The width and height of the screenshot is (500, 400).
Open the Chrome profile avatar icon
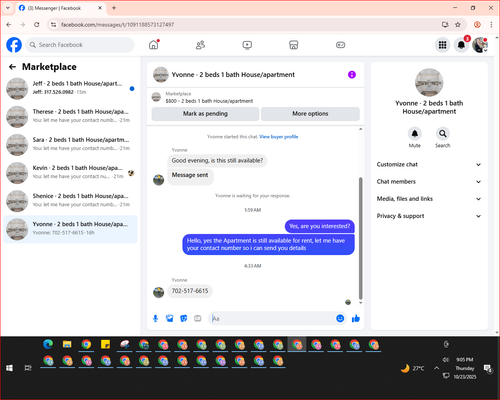pyautogui.click(x=477, y=25)
